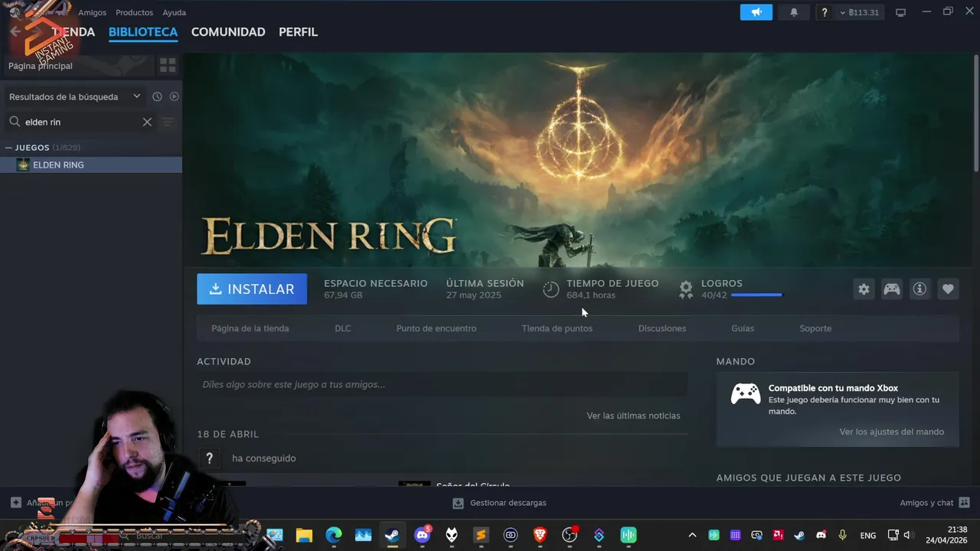Open the Productos menu
Screen dimensions: 980x551
134,12
